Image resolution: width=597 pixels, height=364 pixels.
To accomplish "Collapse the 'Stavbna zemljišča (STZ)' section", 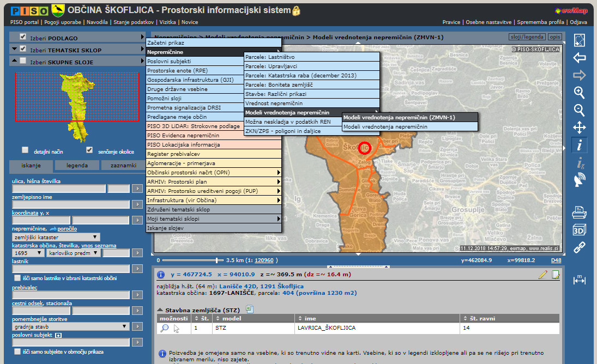I will [161, 310].
